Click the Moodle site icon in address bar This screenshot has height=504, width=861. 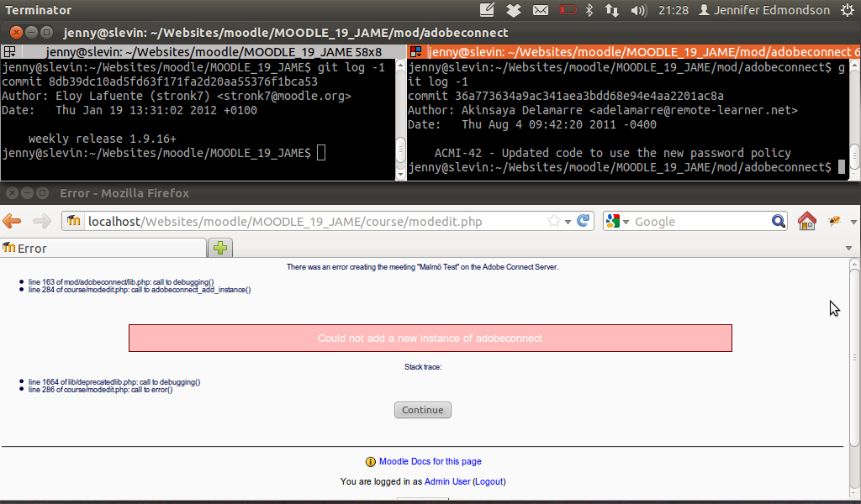coord(73,220)
